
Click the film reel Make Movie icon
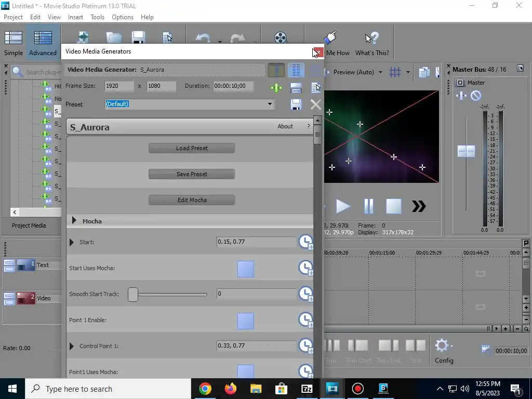pos(281,37)
